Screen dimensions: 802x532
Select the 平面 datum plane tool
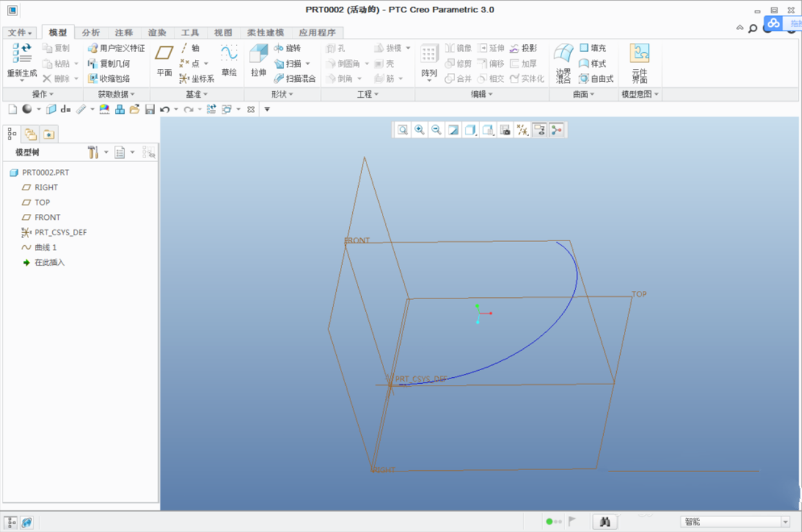pyautogui.click(x=165, y=61)
